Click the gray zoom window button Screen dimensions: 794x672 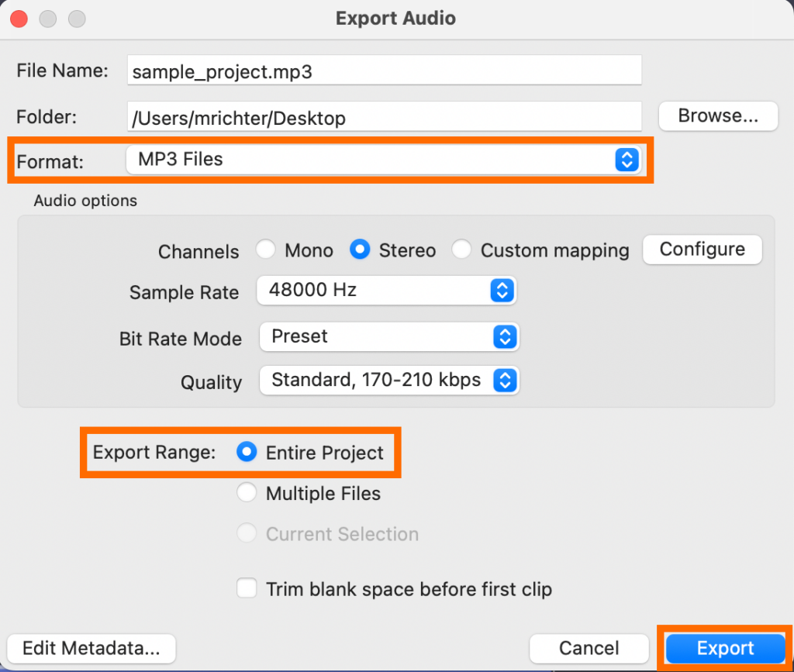(x=77, y=19)
